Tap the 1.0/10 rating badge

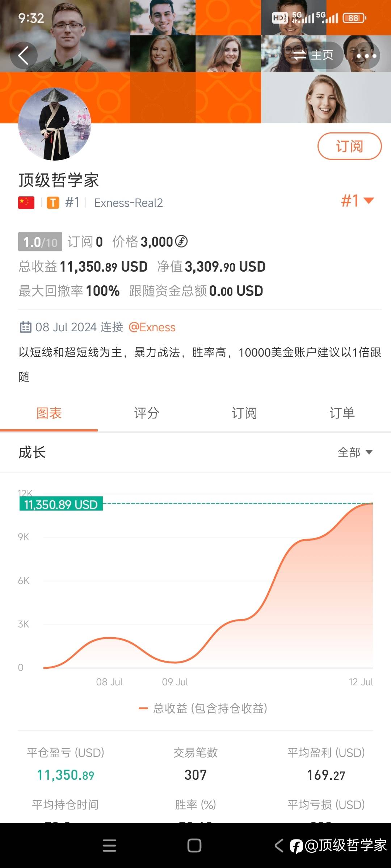click(40, 242)
